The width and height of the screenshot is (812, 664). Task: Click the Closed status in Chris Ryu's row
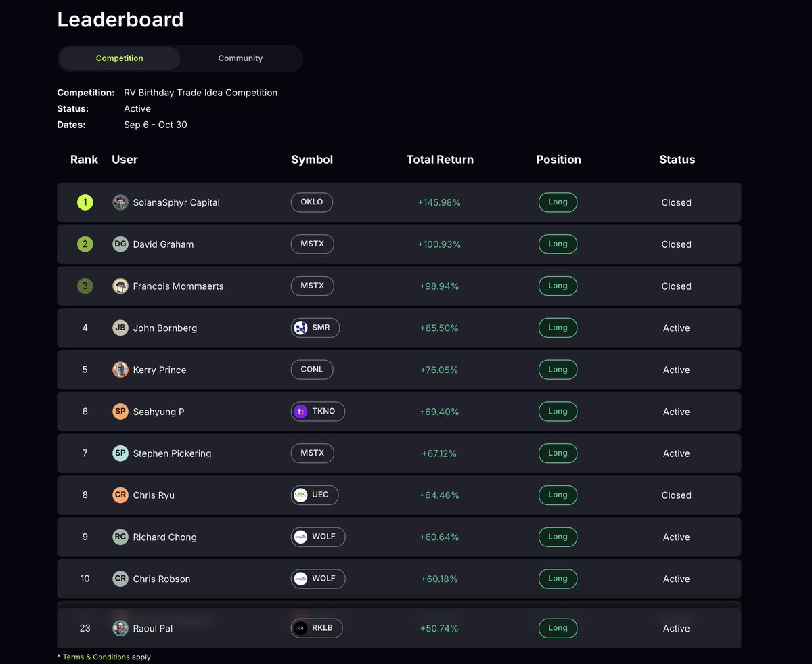tap(676, 495)
